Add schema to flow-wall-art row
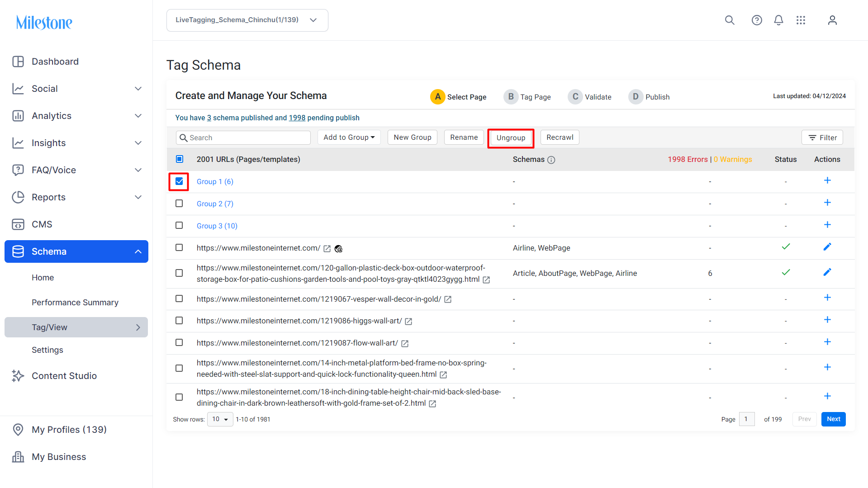This screenshot has width=868, height=488. [x=827, y=342]
